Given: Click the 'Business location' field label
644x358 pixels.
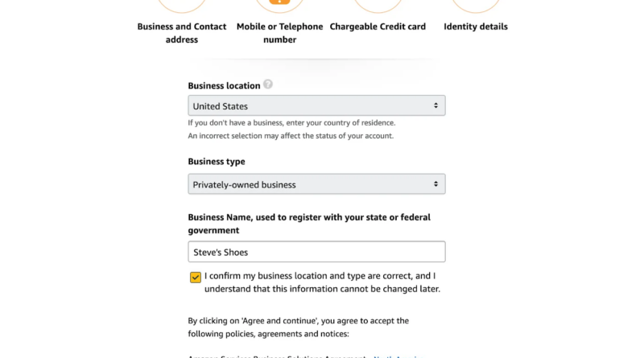Looking at the screenshot, I should point(224,86).
